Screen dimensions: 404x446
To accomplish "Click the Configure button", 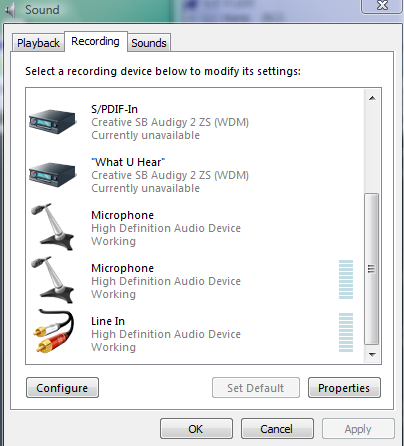I will [x=62, y=388].
